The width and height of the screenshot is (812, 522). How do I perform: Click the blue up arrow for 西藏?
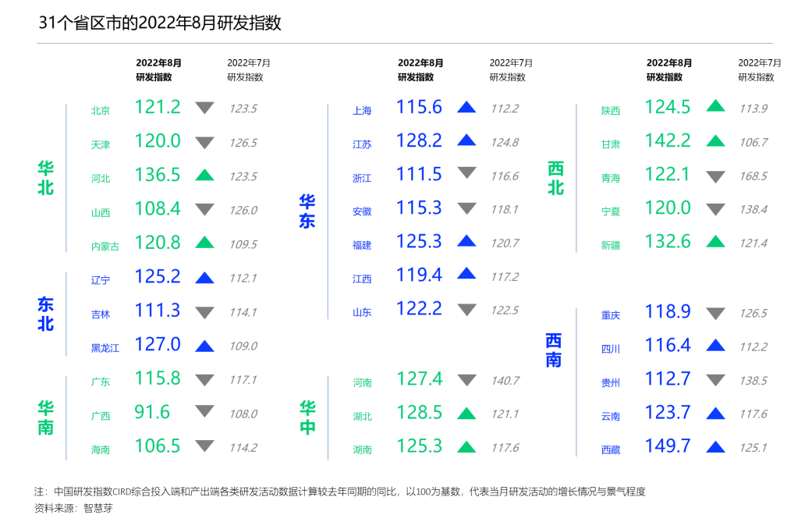click(x=715, y=446)
